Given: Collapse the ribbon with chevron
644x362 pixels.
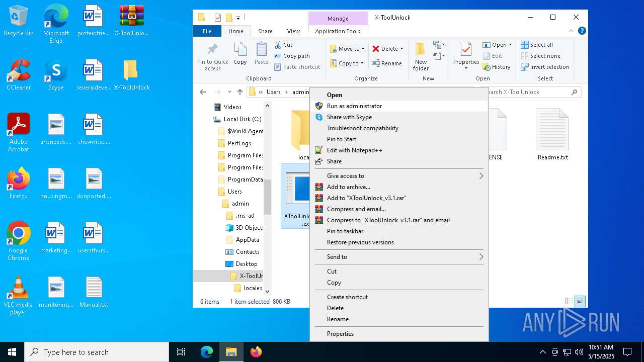Looking at the screenshot, I should coord(572,31).
